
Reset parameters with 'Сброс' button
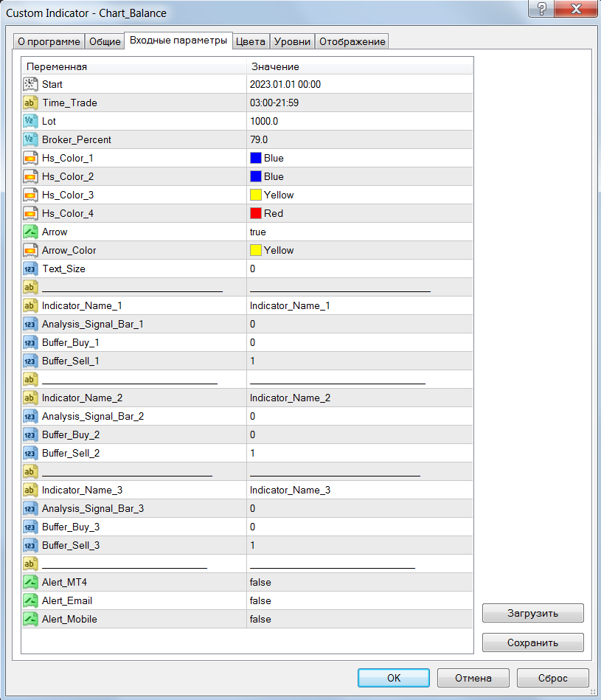553,678
